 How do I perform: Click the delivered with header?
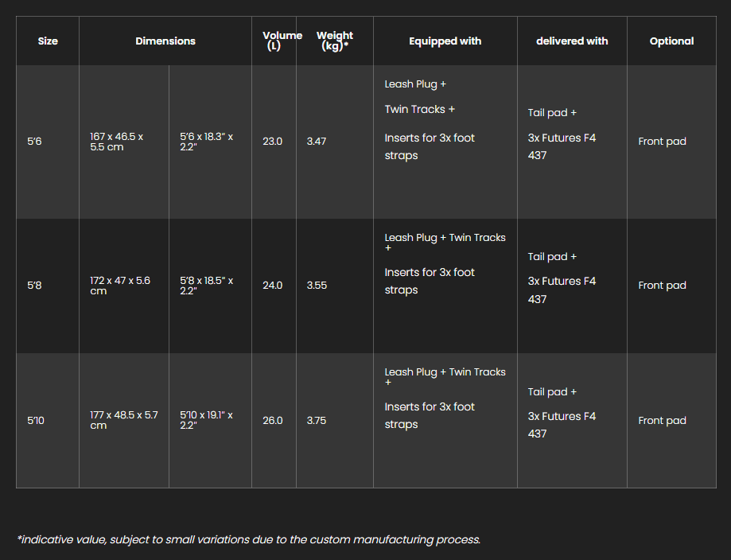[572, 41]
